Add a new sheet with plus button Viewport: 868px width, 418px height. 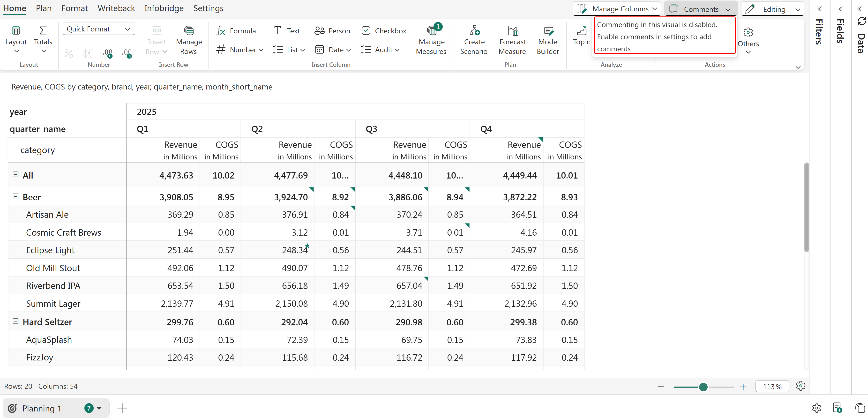pyautogui.click(x=122, y=408)
